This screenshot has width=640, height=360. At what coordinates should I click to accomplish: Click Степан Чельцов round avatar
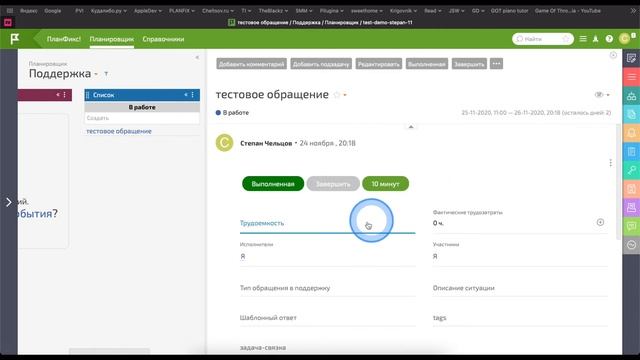click(x=224, y=143)
